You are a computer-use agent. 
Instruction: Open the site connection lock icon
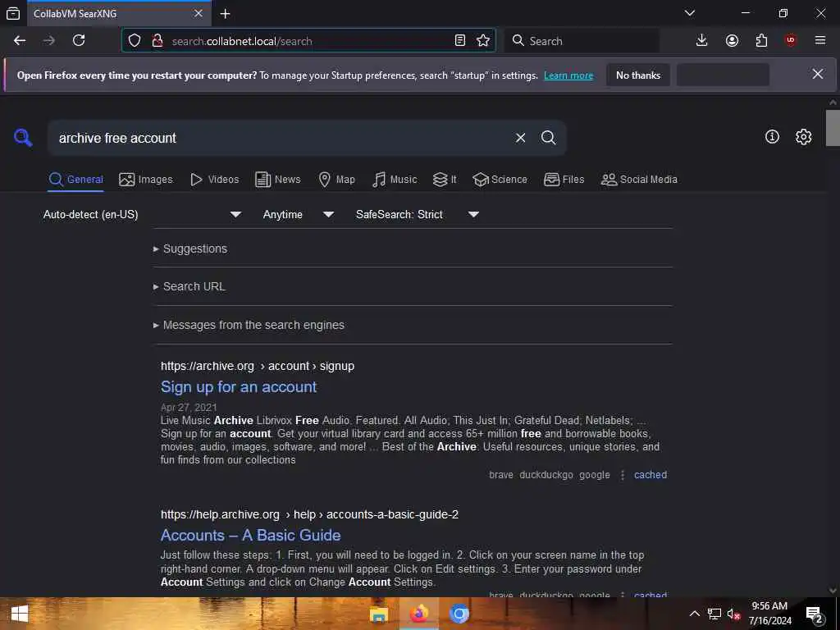(157, 41)
